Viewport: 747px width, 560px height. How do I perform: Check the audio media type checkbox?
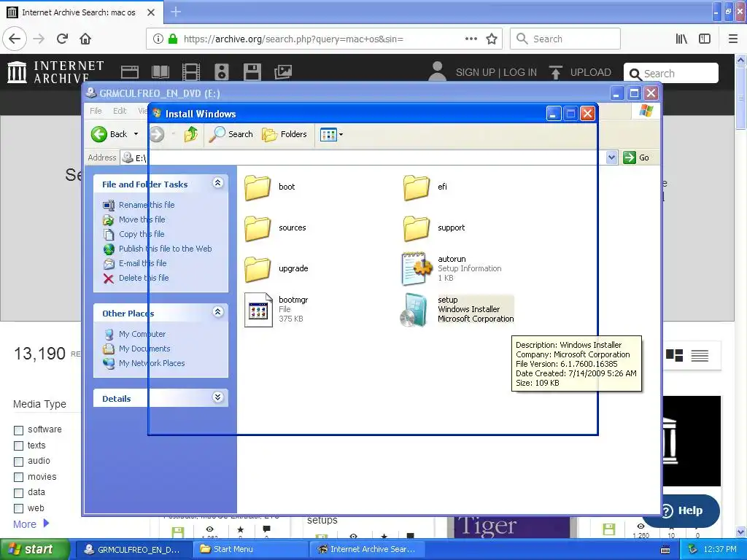18,462
